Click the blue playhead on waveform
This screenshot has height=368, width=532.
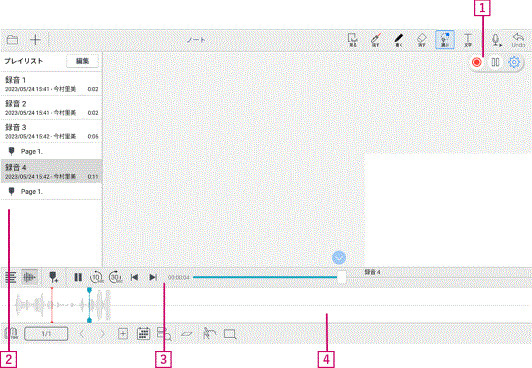pos(89,305)
